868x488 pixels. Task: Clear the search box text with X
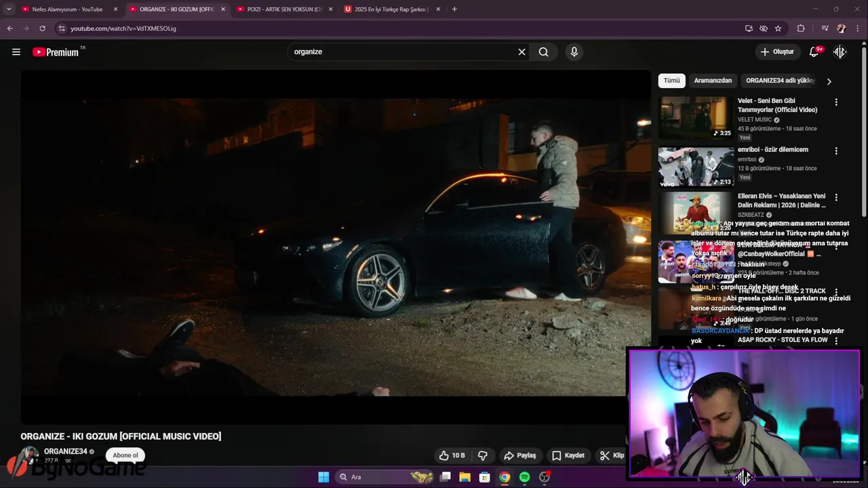[x=521, y=52]
